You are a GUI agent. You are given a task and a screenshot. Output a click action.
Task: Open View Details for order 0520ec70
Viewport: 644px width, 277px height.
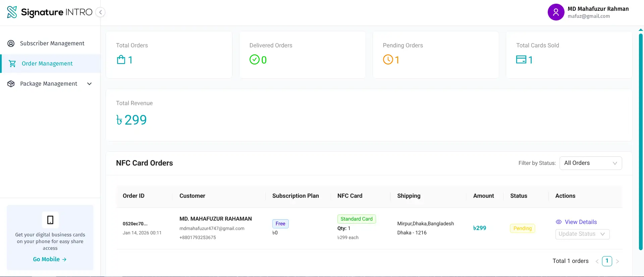(x=581, y=222)
